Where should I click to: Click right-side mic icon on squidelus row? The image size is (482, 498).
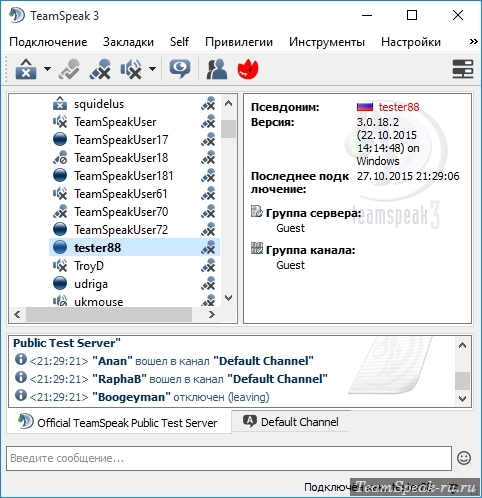pyautogui.click(x=208, y=104)
